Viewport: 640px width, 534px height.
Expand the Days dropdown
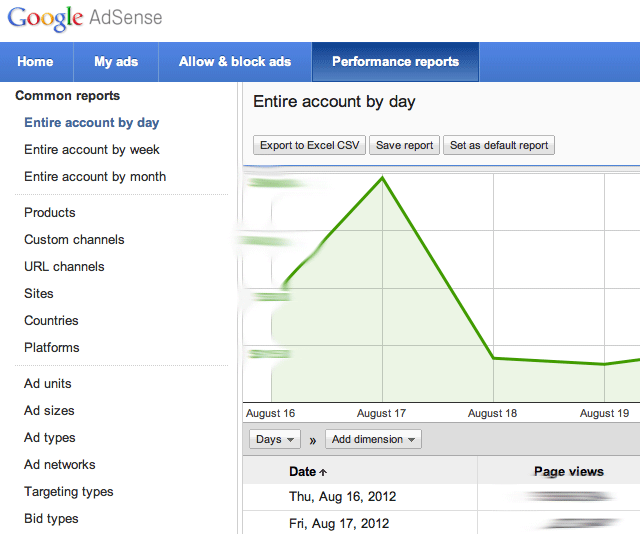pyautogui.click(x=275, y=439)
